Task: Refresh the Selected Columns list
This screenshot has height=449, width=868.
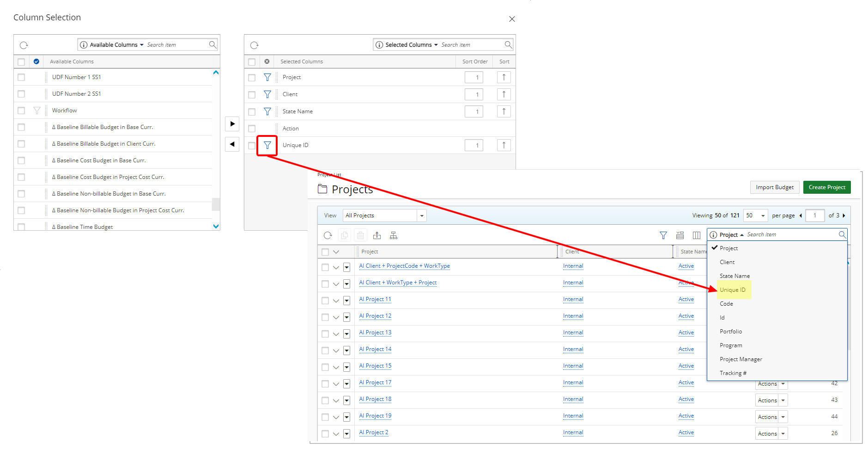Action: [255, 45]
